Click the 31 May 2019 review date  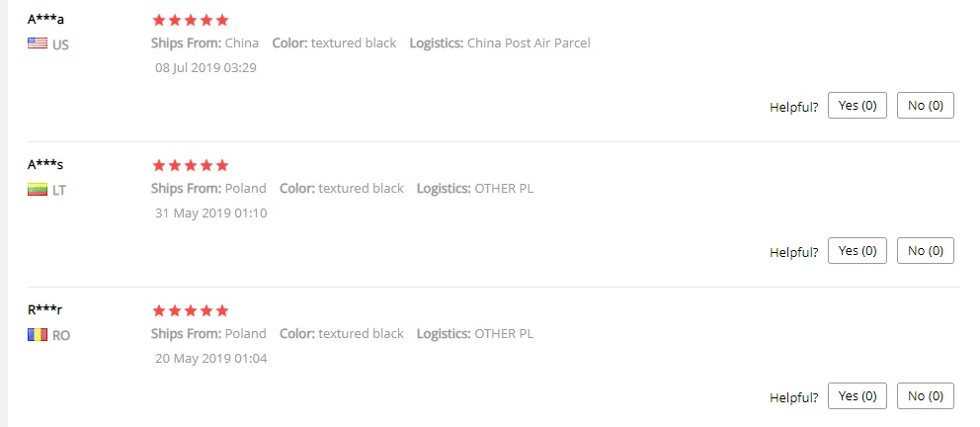(x=210, y=213)
